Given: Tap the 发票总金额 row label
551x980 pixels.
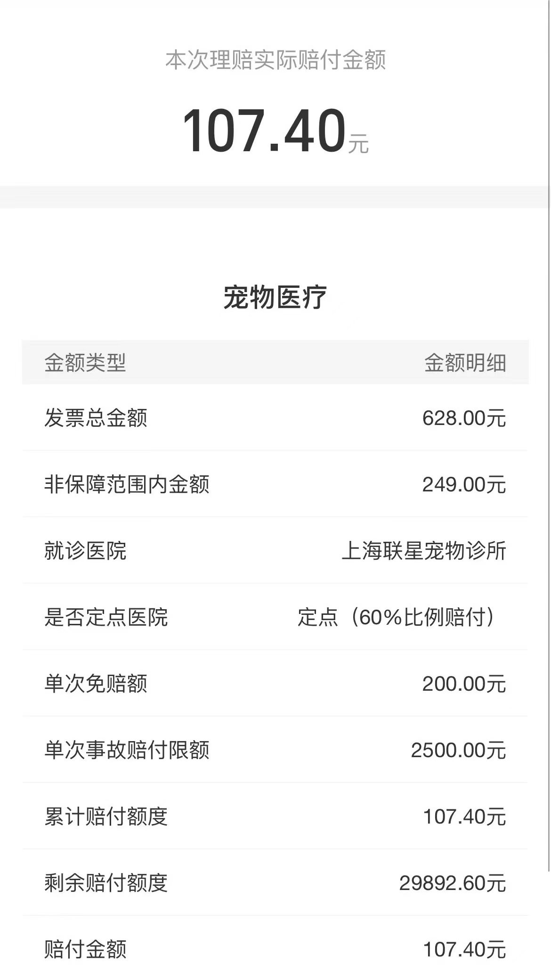Looking at the screenshot, I should click(x=96, y=418).
